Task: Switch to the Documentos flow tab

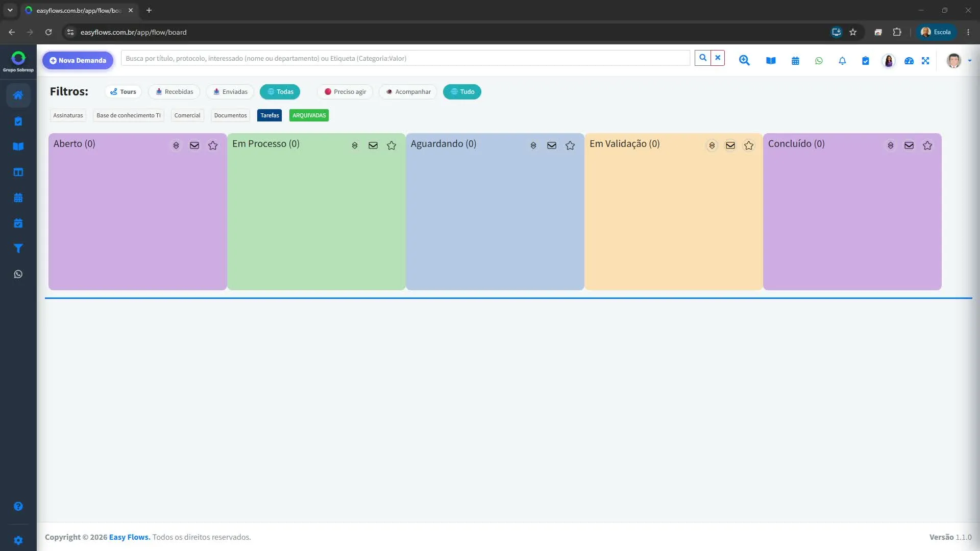Action: pos(230,115)
